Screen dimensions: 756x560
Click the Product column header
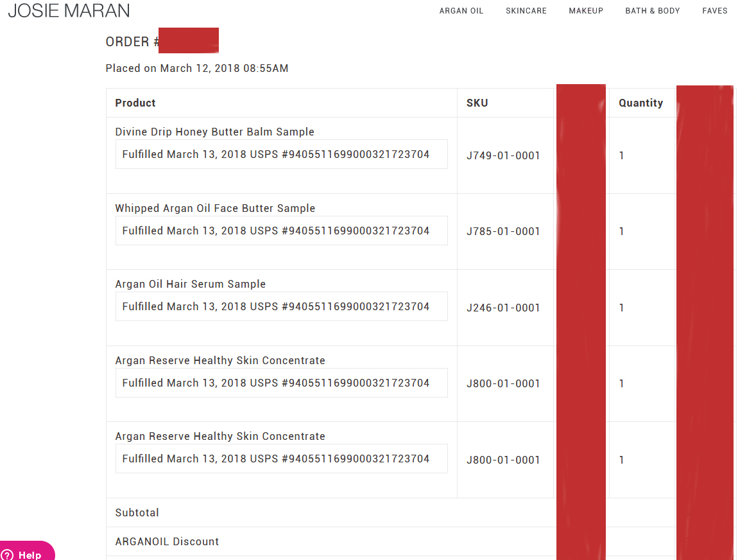coord(135,103)
